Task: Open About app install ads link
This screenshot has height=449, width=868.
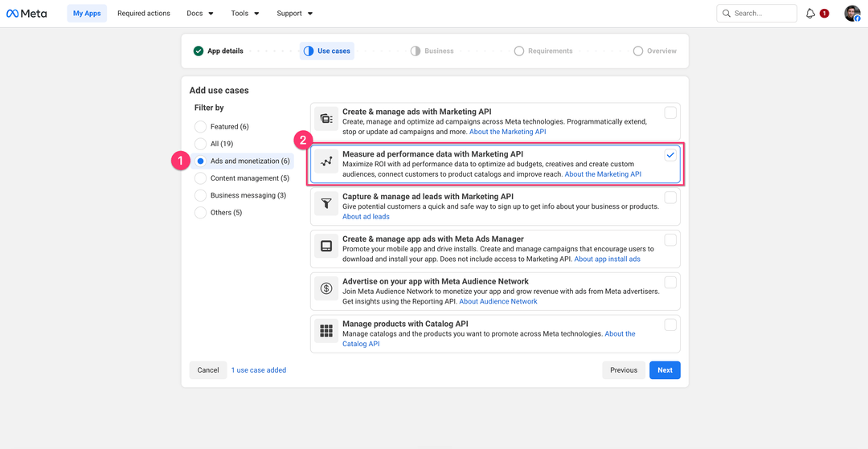Action: 608,259
